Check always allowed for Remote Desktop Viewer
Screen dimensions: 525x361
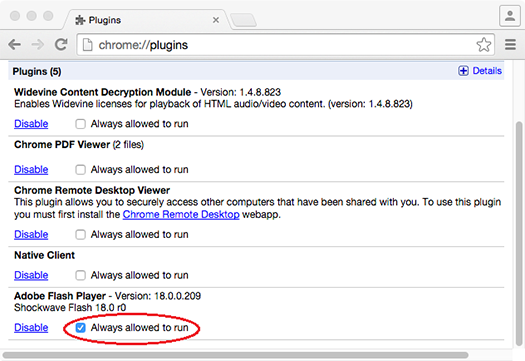tap(80, 234)
